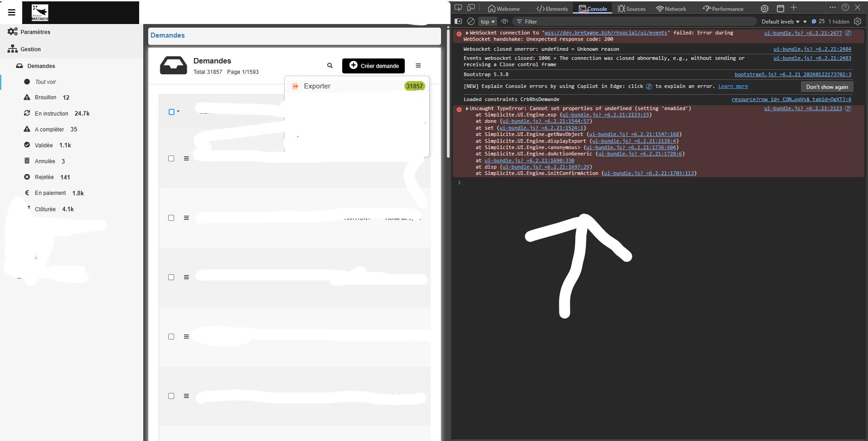This screenshot has width=868, height=441.
Task: Click the inspect element picker icon
Action: pyautogui.click(x=458, y=8)
